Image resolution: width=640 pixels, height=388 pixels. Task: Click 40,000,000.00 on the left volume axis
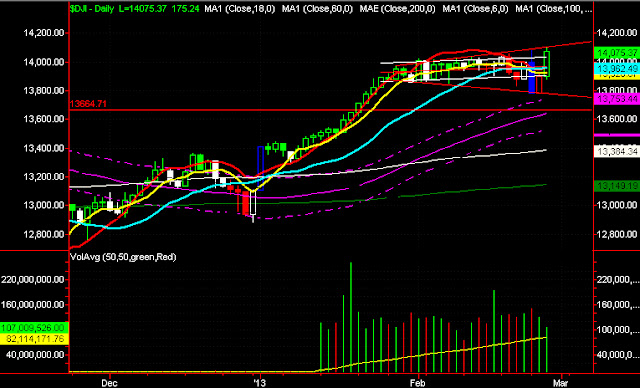pyautogui.click(x=36, y=355)
